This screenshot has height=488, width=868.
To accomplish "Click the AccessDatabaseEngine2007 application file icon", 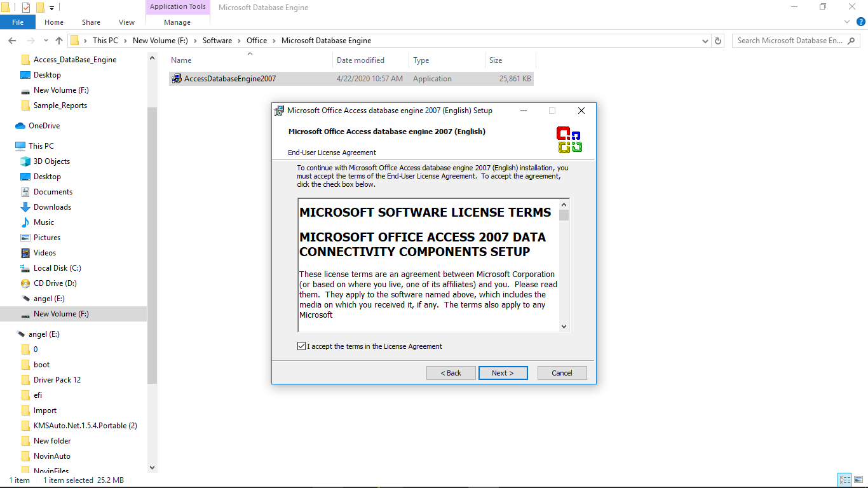I will [x=177, y=79].
